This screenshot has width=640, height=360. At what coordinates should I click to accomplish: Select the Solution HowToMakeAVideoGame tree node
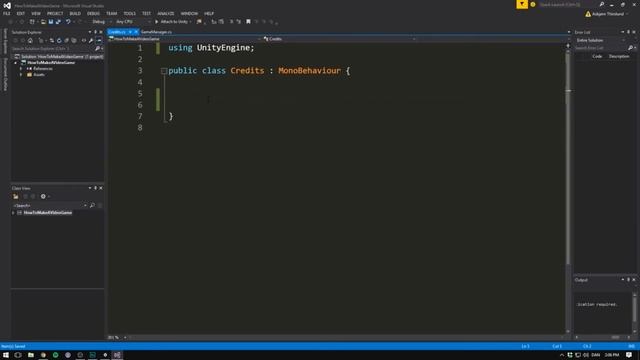click(x=59, y=56)
